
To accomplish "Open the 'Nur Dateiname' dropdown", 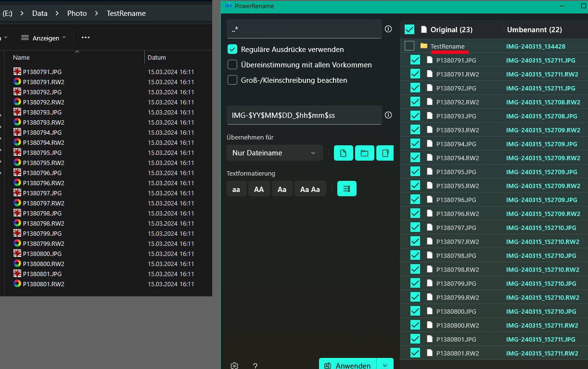I will 274,153.
